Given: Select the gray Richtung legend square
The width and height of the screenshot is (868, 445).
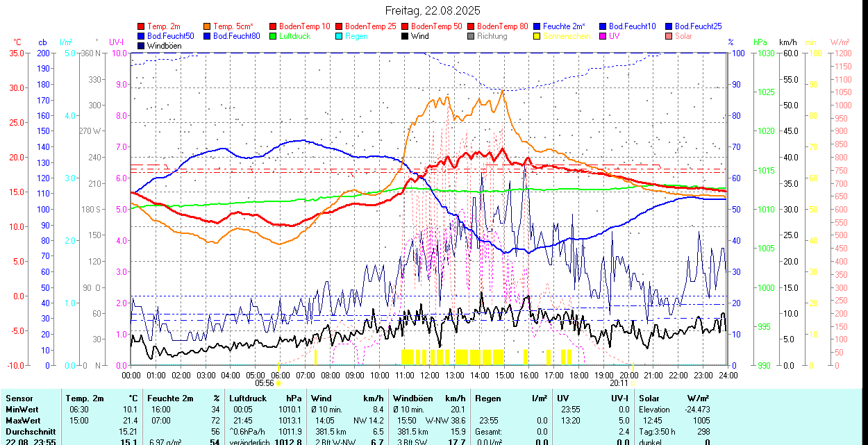Looking at the screenshot, I should click(x=471, y=36).
